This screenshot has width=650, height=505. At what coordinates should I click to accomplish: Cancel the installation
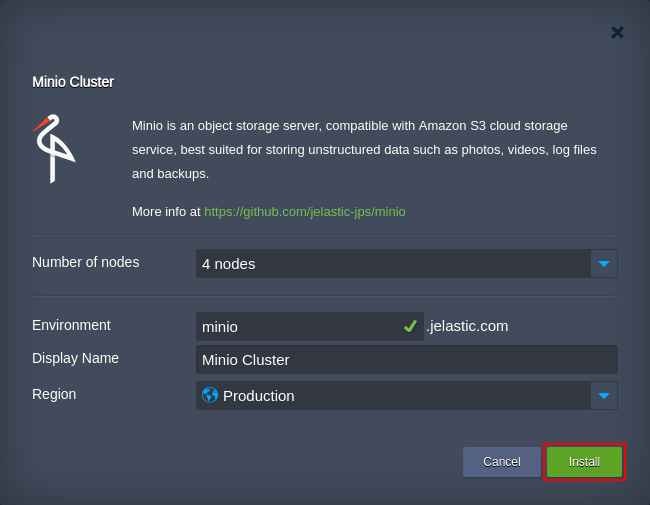(502, 462)
